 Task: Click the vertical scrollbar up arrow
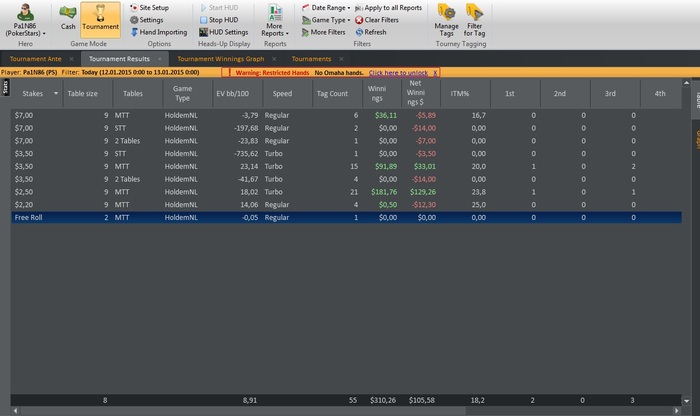coord(686,83)
